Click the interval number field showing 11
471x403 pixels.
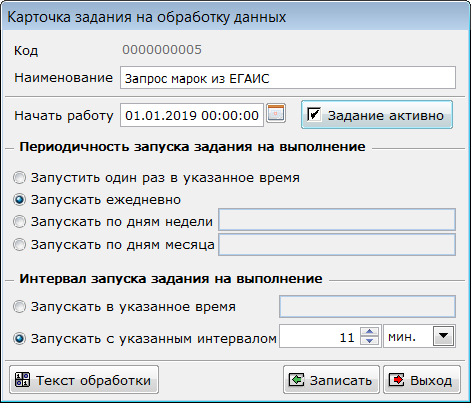[319, 336]
